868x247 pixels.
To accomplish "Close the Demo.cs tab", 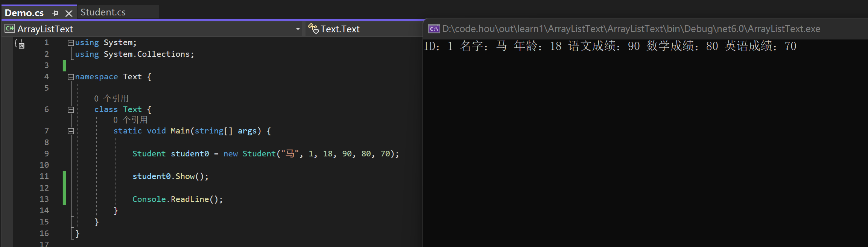I will 68,14.
